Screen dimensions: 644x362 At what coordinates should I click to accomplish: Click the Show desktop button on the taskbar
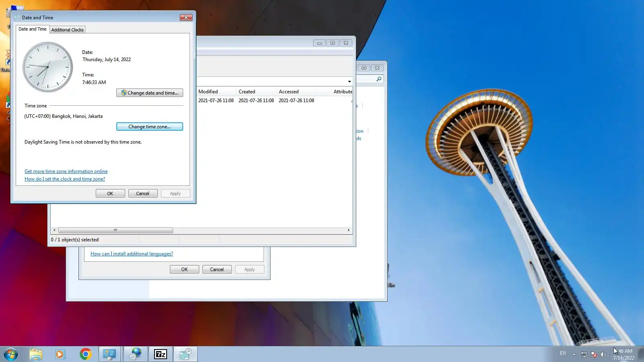coord(641,354)
